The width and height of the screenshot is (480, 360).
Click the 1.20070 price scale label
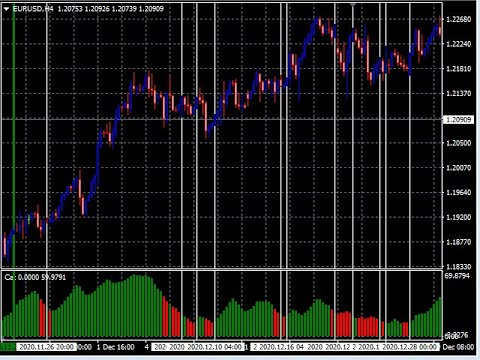[x=459, y=168]
